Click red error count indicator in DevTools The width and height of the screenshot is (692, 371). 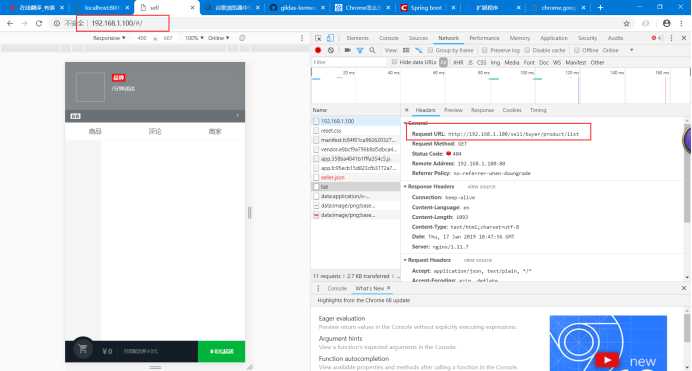coord(656,38)
